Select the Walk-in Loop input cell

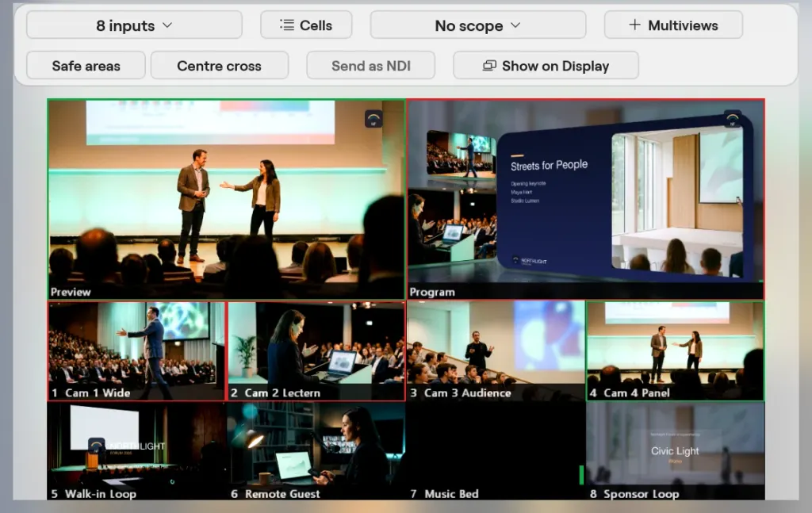pyautogui.click(x=136, y=451)
